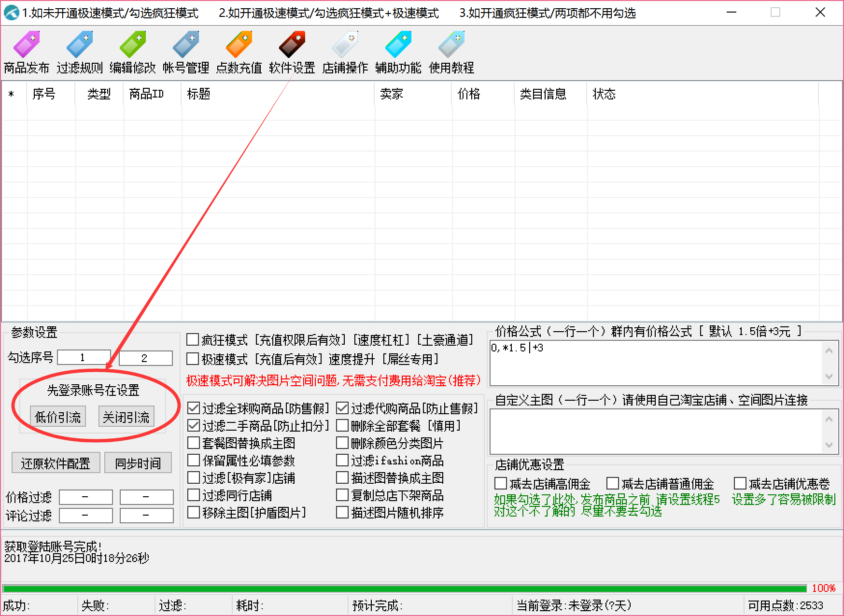The width and height of the screenshot is (844, 616).
Task: Open 点数充值 orange tag icon
Action: 239,45
